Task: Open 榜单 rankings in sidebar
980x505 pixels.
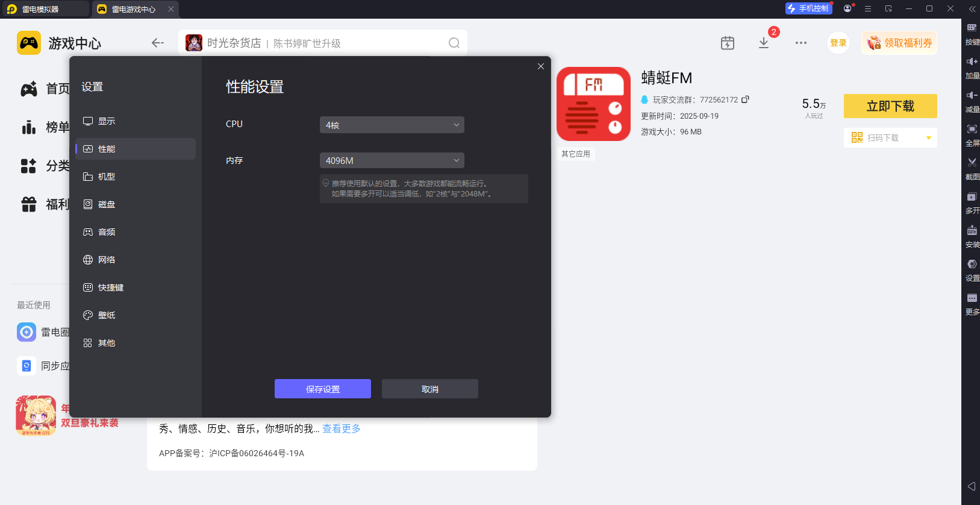Action: [x=45, y=127]
